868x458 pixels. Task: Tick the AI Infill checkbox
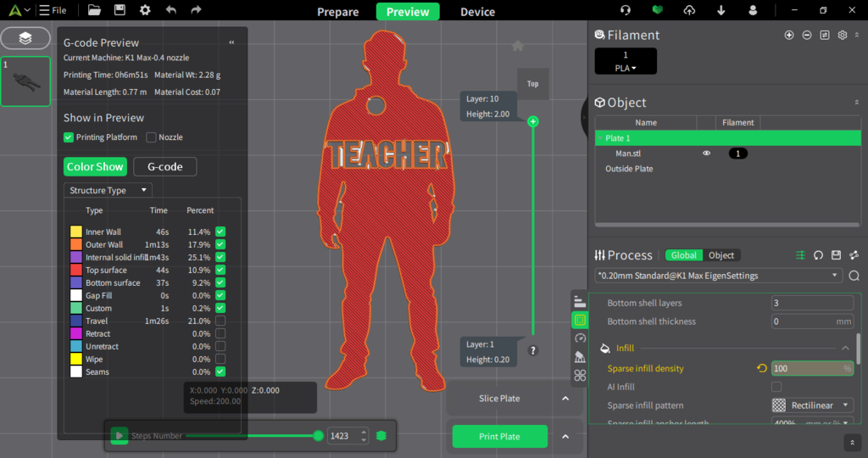point(776,387)
